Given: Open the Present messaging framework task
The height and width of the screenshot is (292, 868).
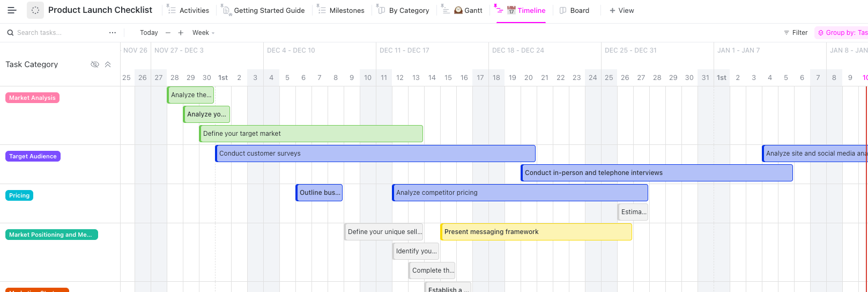Looking at the screenshot, I should [x=536, y=232].
